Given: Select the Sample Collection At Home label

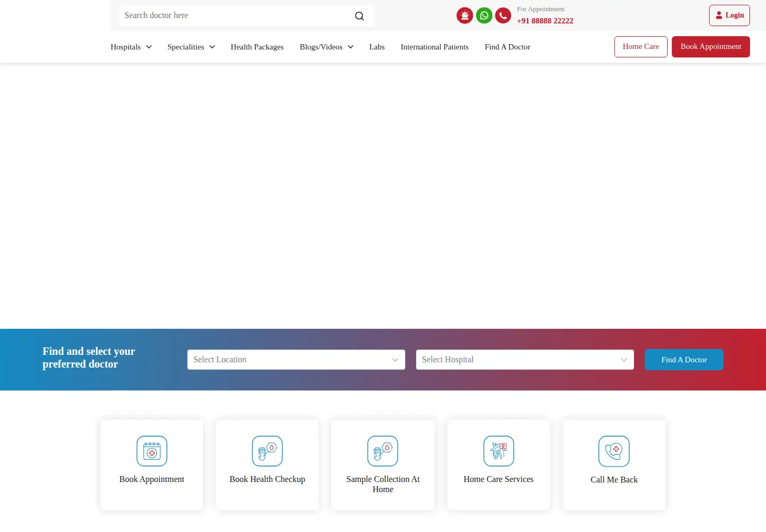Looking at the screenshot, I should point(383,484).
